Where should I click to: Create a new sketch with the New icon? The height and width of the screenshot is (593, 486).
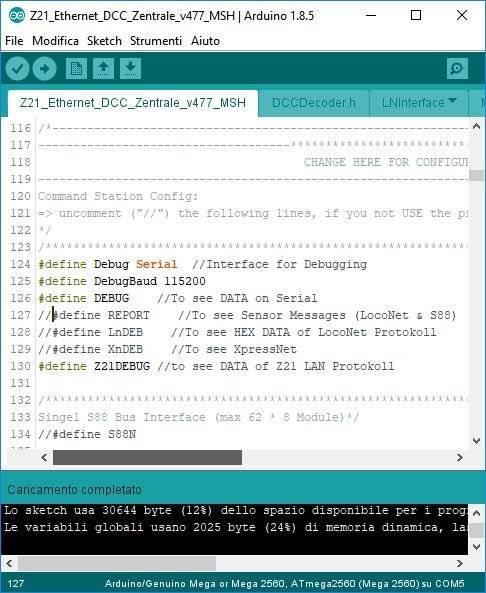(76, 68)
